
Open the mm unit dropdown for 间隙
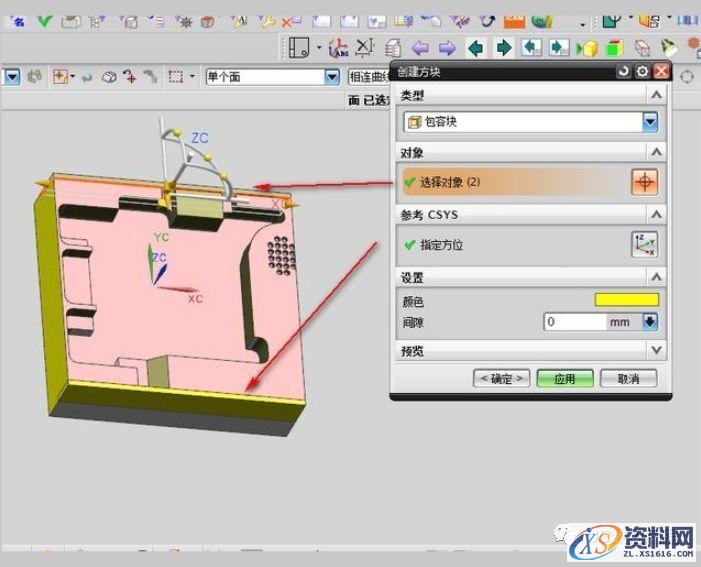pos(650,322)
